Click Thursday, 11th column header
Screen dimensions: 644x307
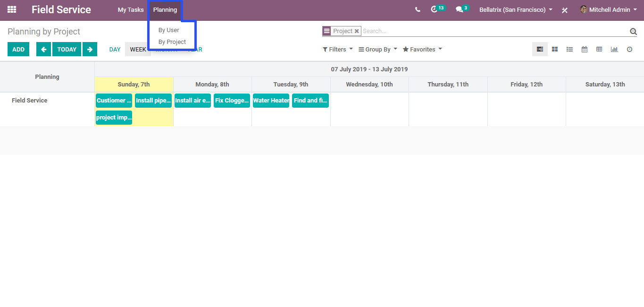pyautogui.click(x=448, y=85)
